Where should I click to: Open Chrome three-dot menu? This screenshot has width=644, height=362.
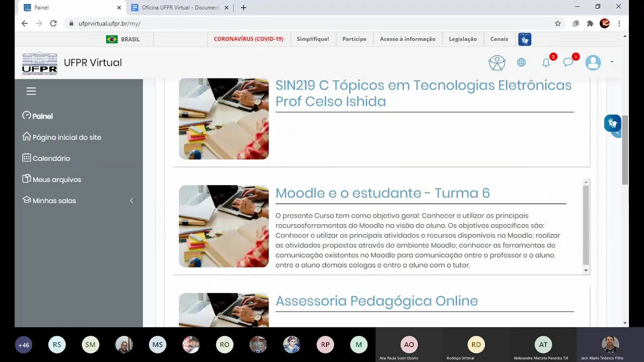[x=619, y=23]
